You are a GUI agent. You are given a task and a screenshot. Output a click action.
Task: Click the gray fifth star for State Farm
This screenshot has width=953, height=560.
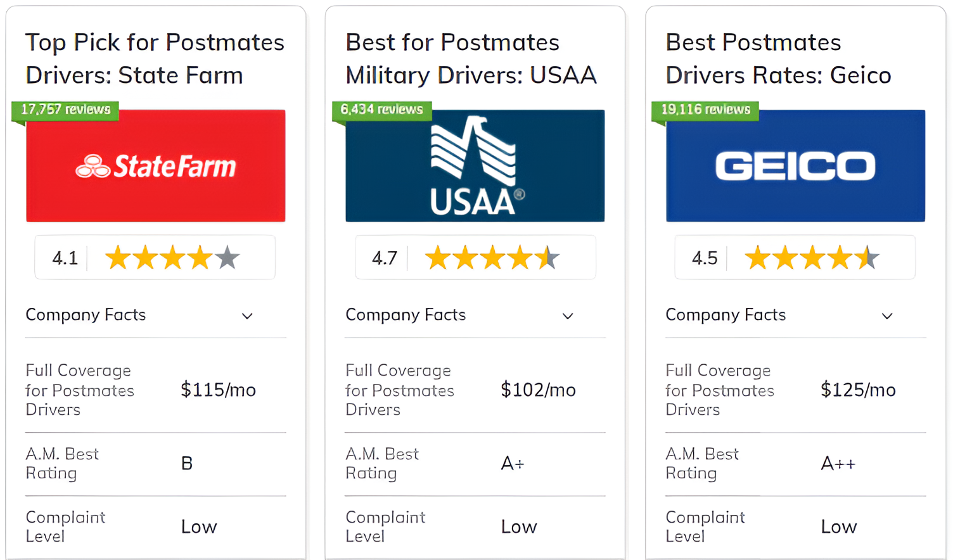coord(227,258)
